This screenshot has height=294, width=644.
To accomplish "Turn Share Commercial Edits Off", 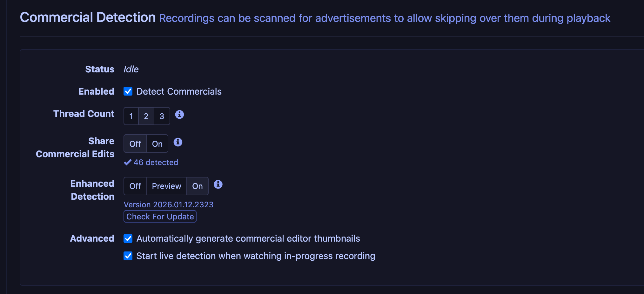I will (135, 144).
